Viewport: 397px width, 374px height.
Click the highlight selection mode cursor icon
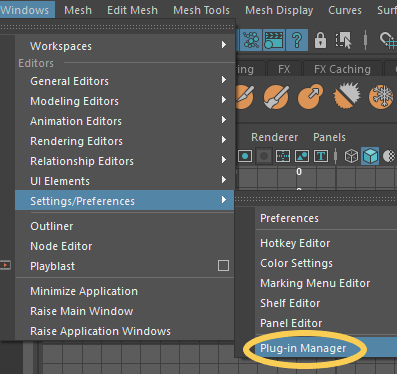344,40
